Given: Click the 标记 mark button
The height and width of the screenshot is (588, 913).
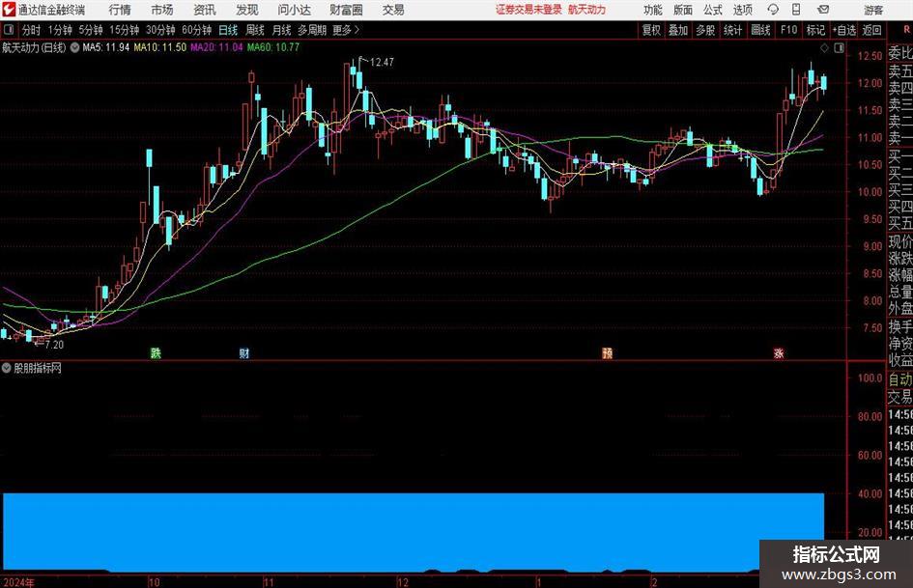Looking at the screenshot, I should [815, 30].
